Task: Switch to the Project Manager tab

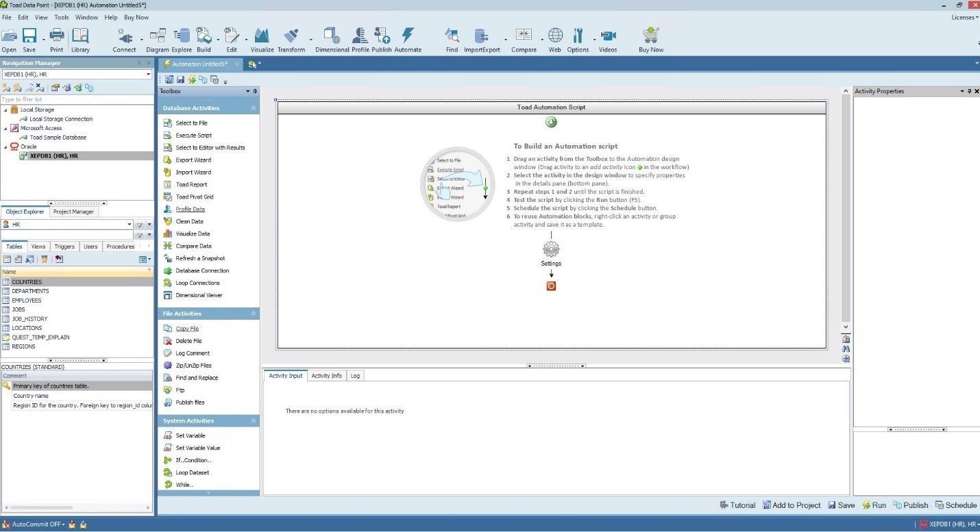Action: point(73,212)
